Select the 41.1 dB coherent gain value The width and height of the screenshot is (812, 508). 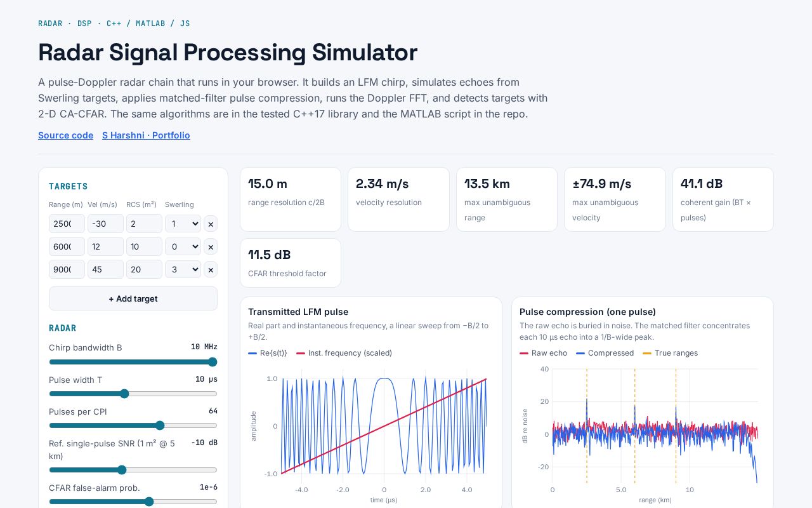702,184
